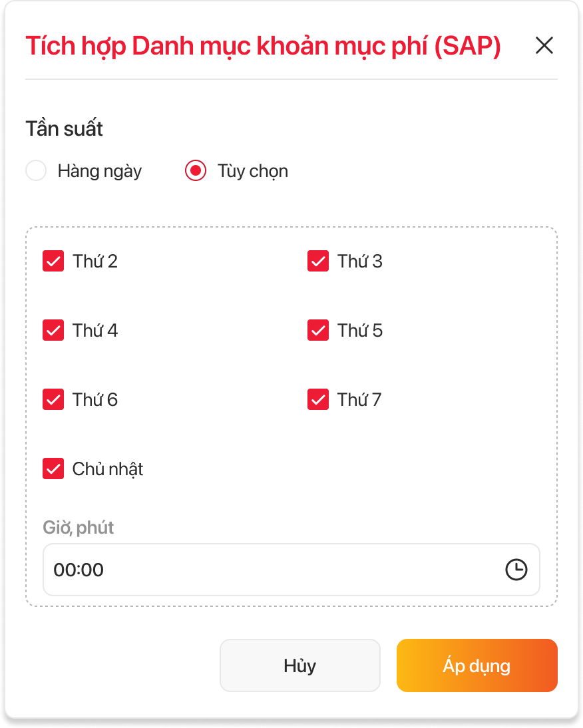Screen dimensions: 583x728
Task: Close the SAP integration dialog
Action: point(544,46)
